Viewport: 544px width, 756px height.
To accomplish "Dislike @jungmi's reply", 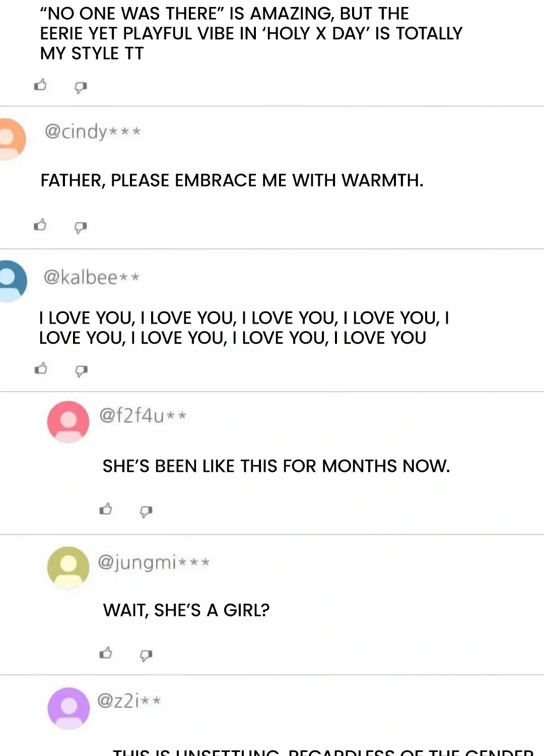I will coord(146,656).
